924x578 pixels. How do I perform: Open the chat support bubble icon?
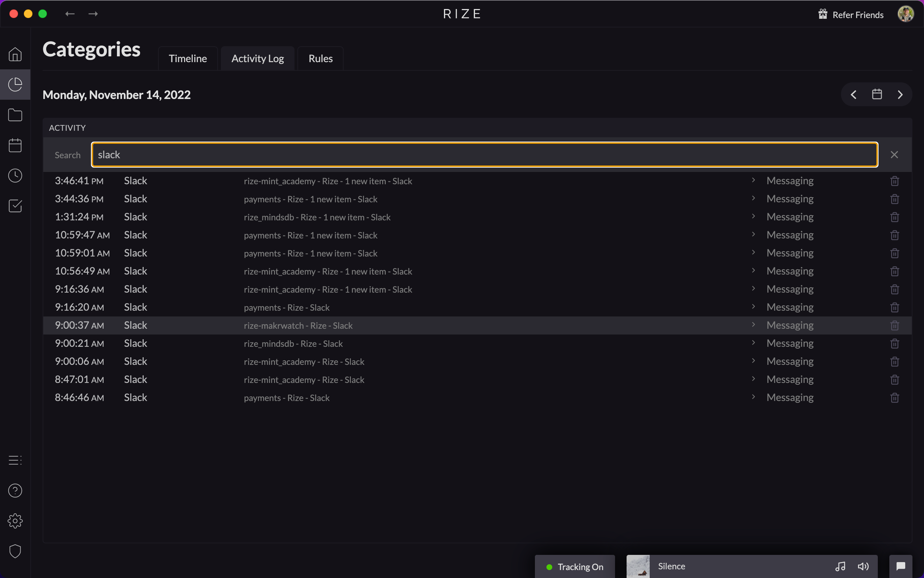(901, 566)
